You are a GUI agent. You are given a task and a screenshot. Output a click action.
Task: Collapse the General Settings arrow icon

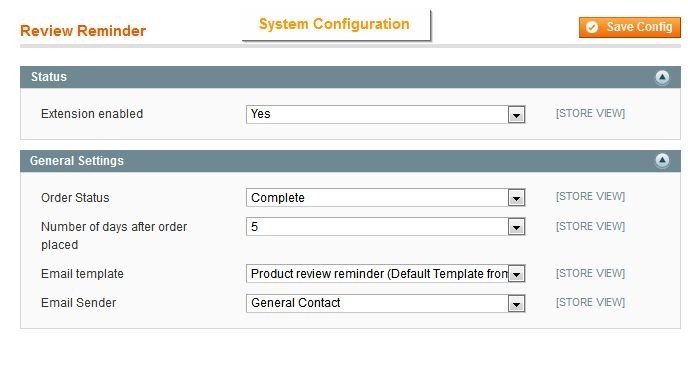click(x=662, y=160)
